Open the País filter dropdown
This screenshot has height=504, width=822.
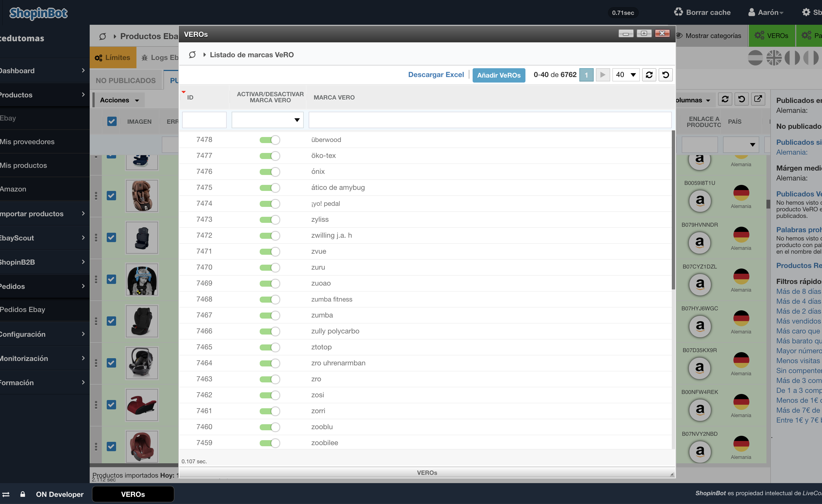coord(741,145)
